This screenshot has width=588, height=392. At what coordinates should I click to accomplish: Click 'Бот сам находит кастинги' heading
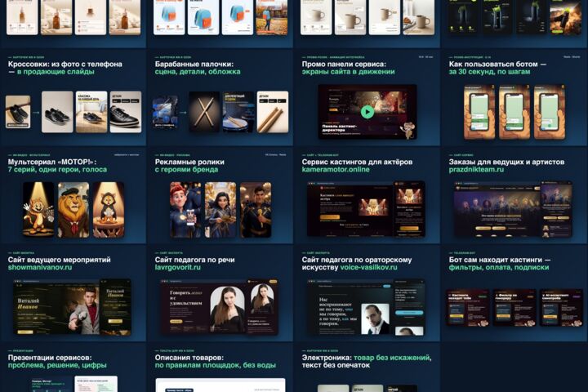click(x=496, y=260)
